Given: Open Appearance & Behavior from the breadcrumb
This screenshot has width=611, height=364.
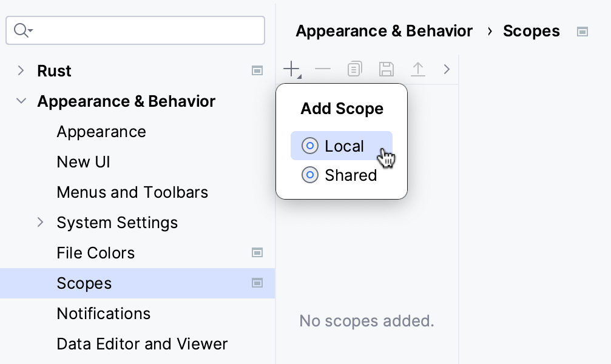Looking at the screenshot, I should point(383,31).
